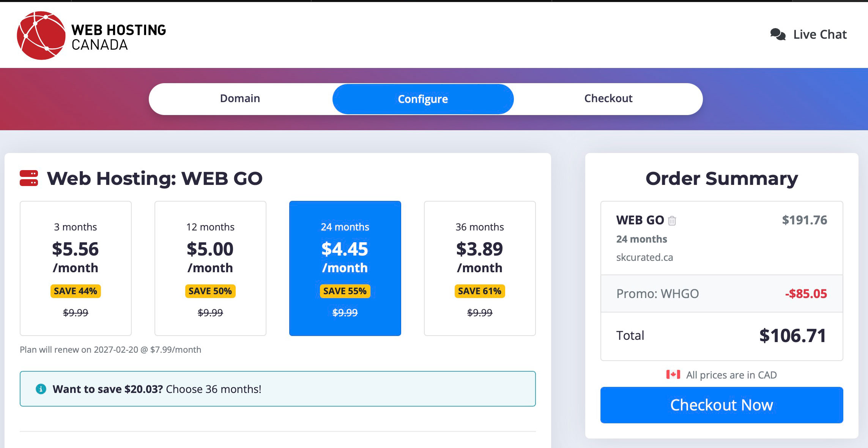Viewport: 868px width, 448px height.
Task: Select the 3 months billing plan
Action: pos(76,268)
